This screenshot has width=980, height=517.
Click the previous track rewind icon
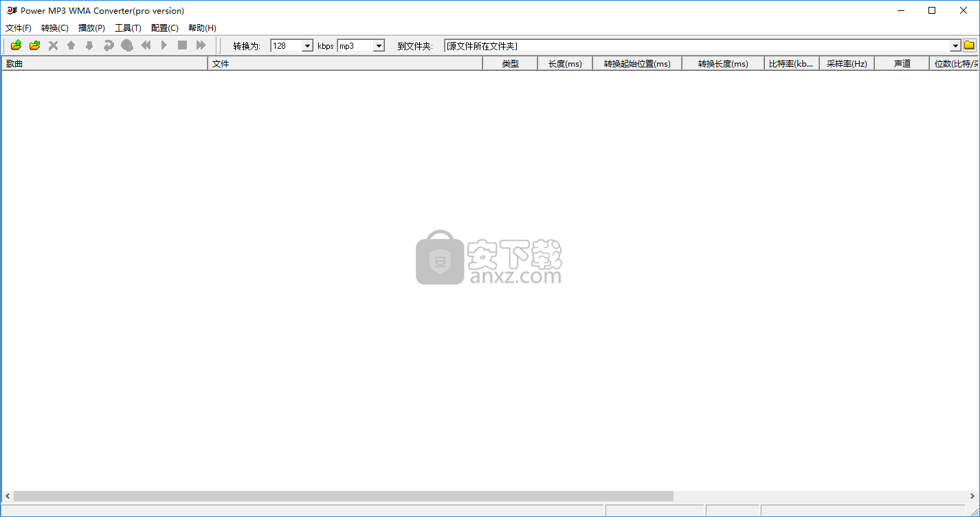[146, 45]
